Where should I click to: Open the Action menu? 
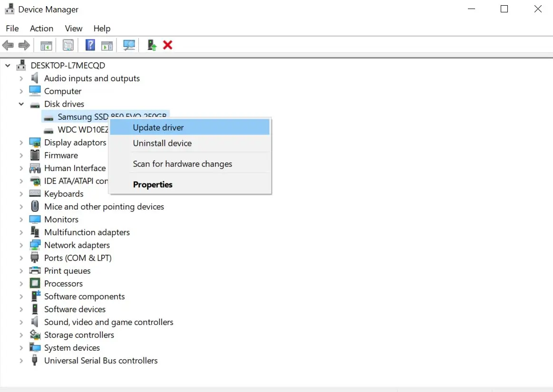[x=42, y=28]
